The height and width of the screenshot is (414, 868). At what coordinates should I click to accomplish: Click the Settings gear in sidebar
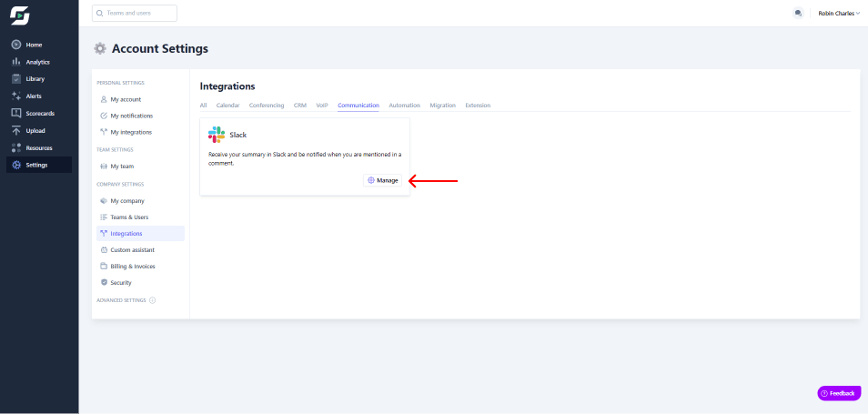coord(16,165)
